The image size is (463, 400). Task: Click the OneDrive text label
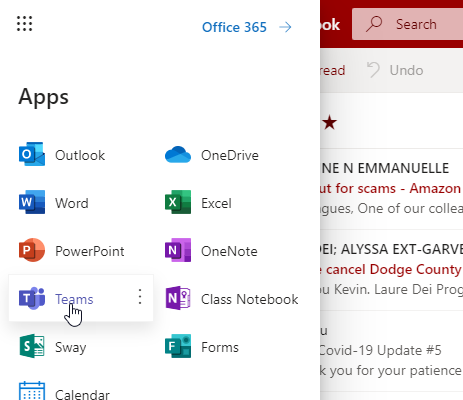click(230, 155)
